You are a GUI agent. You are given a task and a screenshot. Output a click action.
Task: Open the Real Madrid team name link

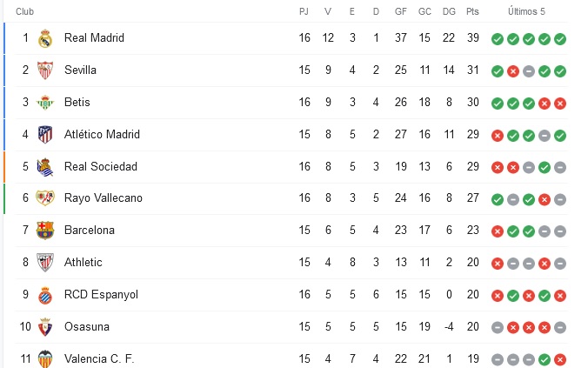coord(94,38)
